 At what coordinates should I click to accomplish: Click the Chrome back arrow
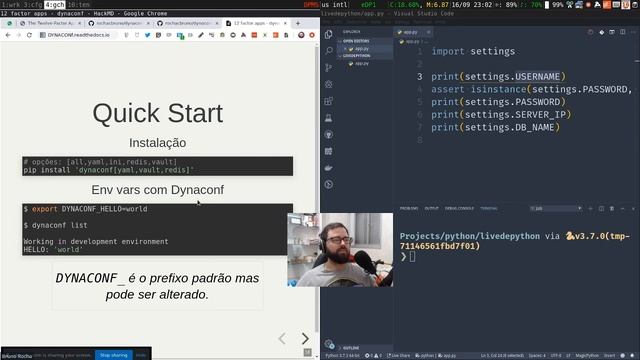point(8,35)
